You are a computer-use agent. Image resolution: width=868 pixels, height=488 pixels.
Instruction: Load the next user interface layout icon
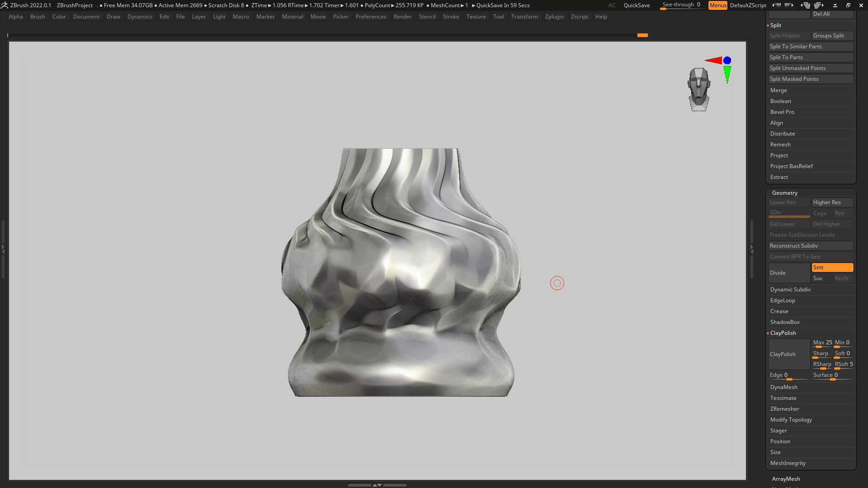point(819,5)
